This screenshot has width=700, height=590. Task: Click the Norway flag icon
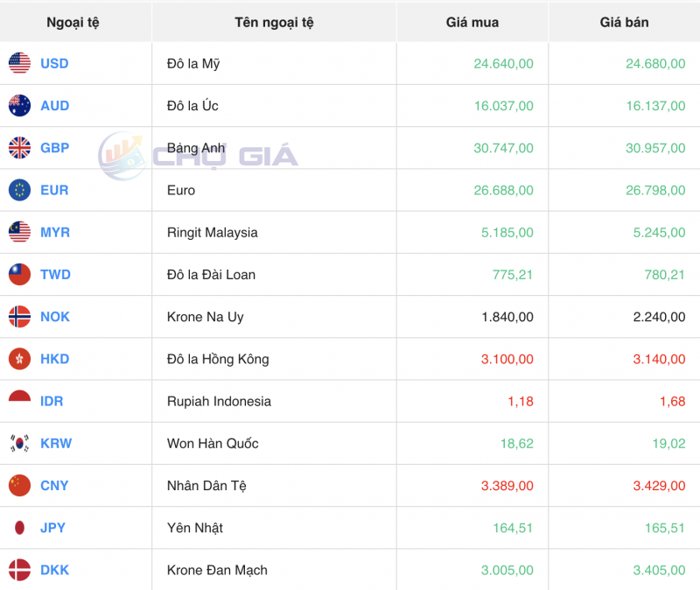pos(19,317)
